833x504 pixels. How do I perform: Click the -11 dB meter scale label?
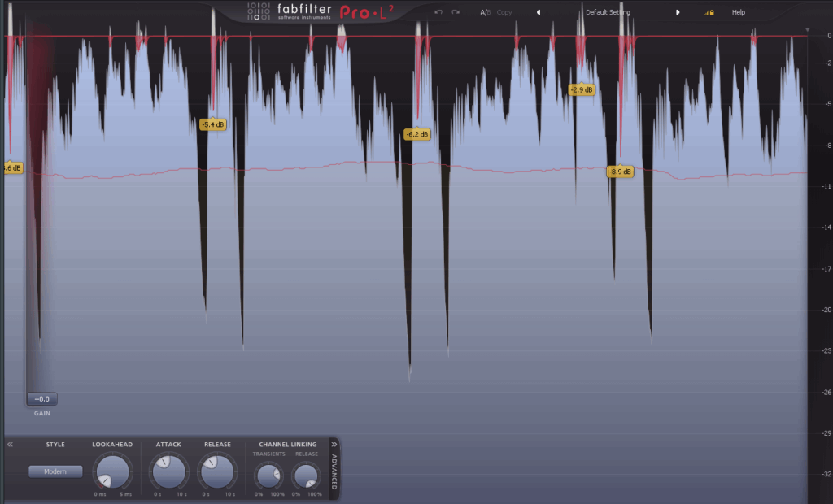point(827,186)
